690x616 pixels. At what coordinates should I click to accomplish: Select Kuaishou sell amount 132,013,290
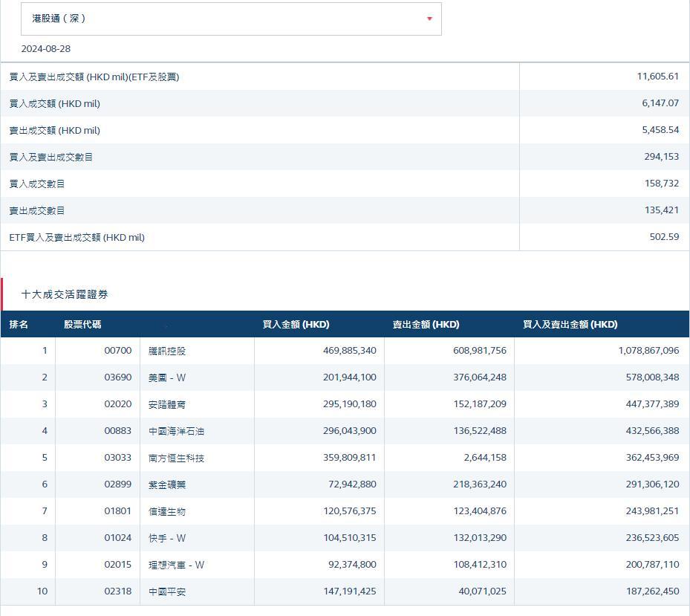click(x=480, y=538)
